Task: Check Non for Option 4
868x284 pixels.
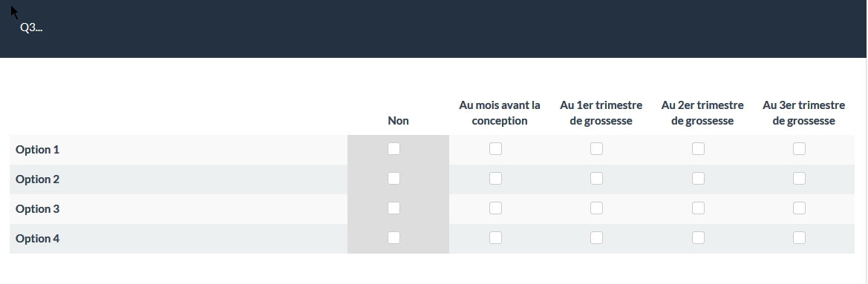Action: [394, 237]
